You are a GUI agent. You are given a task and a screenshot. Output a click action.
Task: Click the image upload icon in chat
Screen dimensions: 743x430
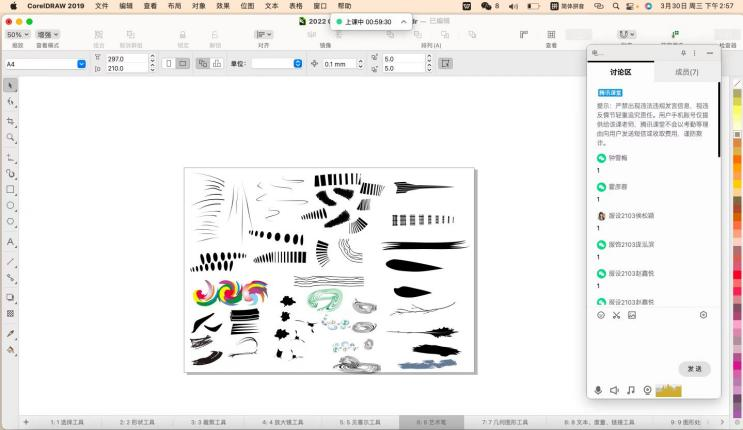coord(632,315)
